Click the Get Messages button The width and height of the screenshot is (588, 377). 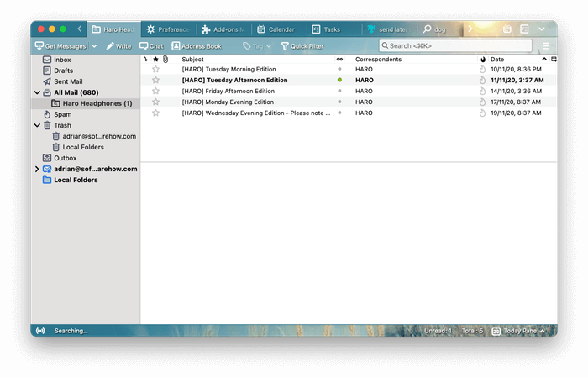pyautogui.click(x=60, y=46)
